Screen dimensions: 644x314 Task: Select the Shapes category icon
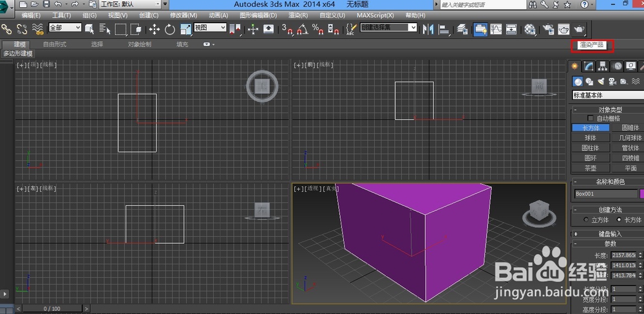click(x=589, y=81)
